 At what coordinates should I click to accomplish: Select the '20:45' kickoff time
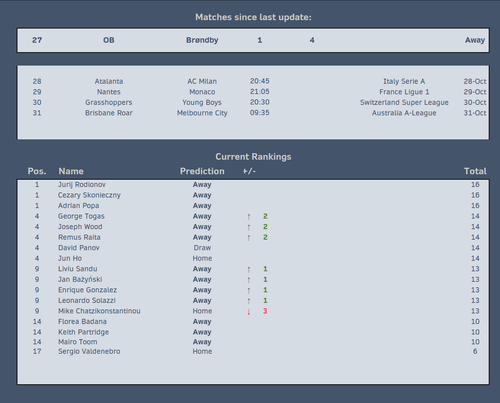[260, 81]
